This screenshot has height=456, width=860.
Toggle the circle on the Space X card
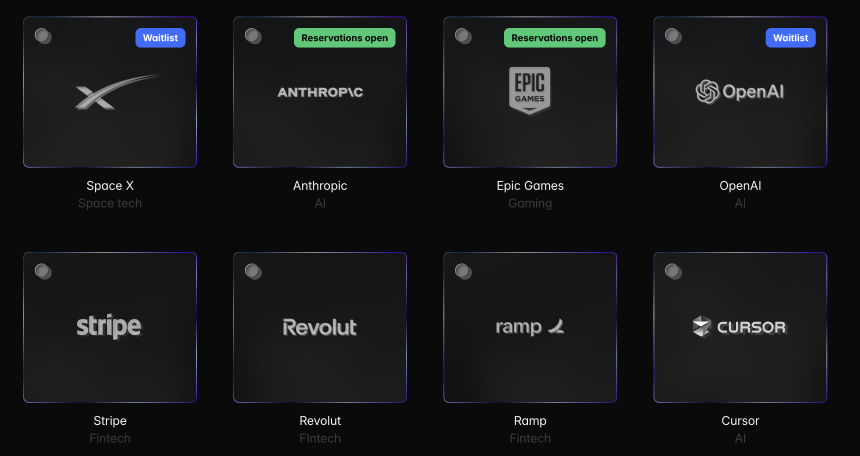coord(43,36)
